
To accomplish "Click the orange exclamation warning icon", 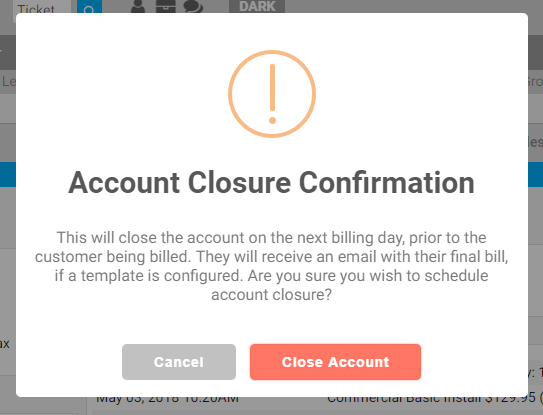I will tap(272, 94).
